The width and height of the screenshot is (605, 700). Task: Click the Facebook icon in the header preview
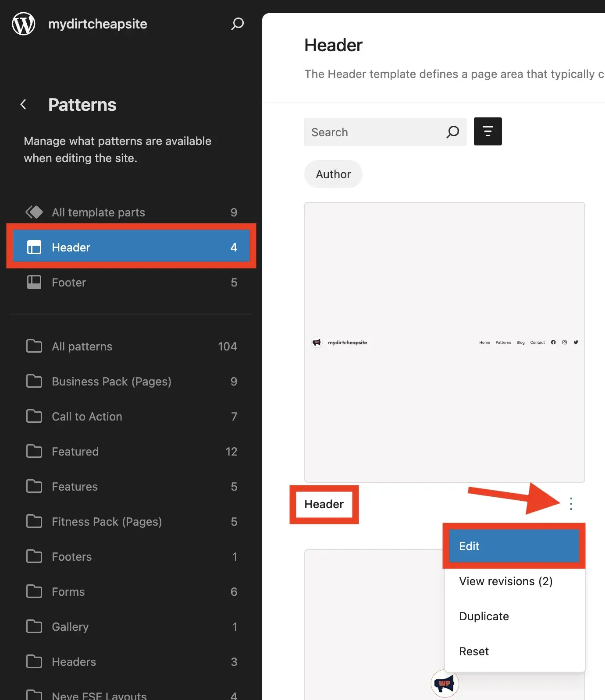tap(553, 342)
